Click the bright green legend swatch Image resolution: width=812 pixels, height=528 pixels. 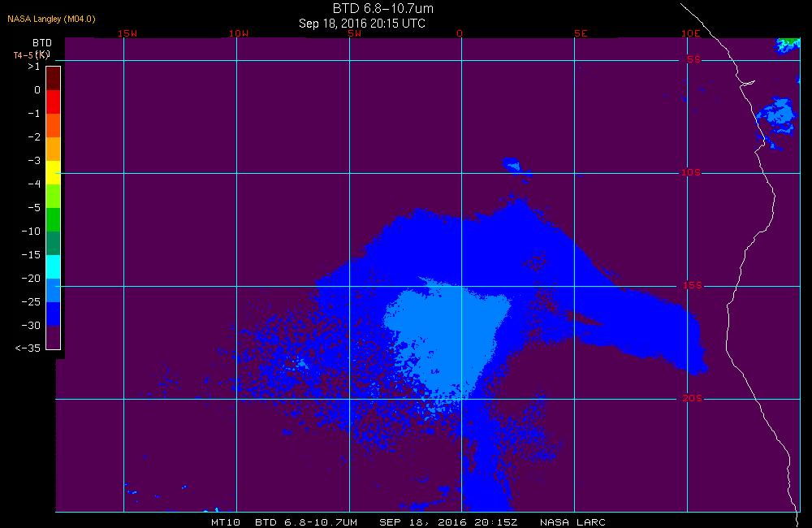click(x=54, y=197)
